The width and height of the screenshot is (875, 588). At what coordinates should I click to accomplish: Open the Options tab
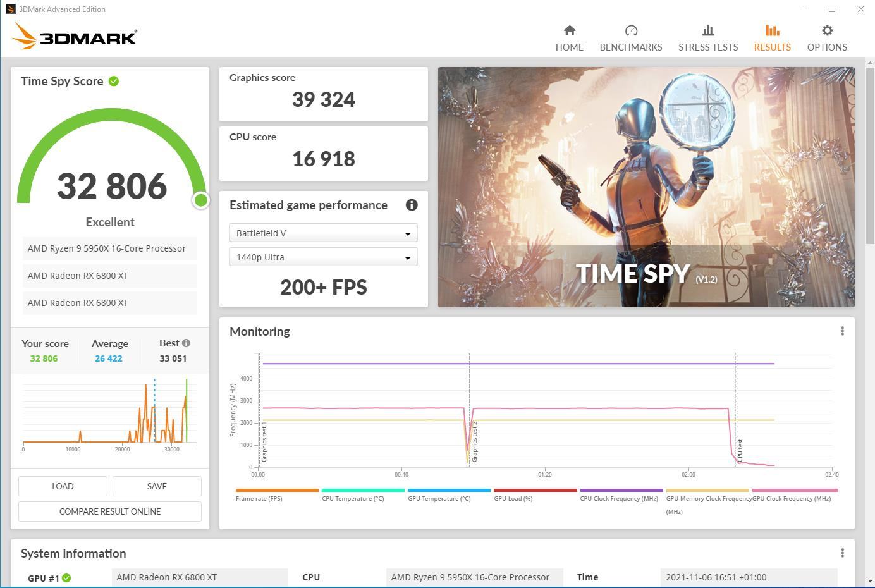click(827, 39)
